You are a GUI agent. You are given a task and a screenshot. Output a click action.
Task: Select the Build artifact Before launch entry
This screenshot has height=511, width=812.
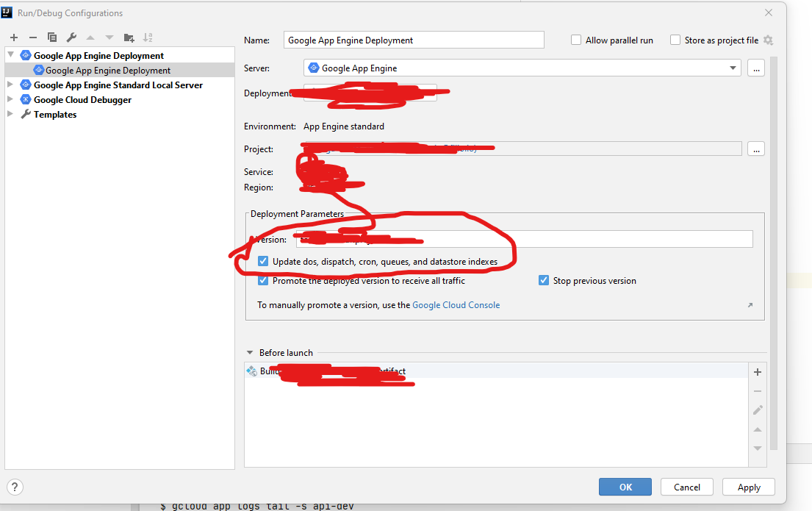496,371
